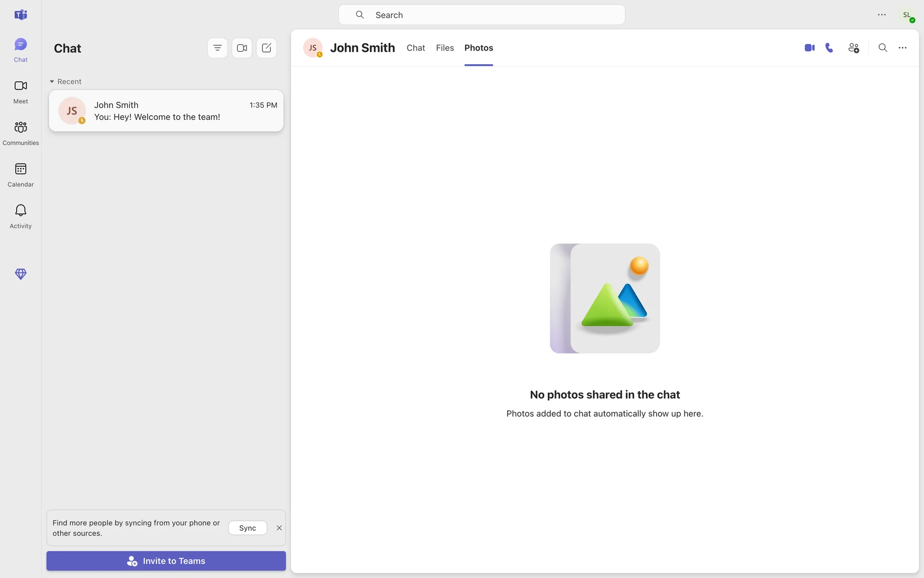924x578 pixels.
Task: Search within this chat conversation
Action: tap(883, 48)
